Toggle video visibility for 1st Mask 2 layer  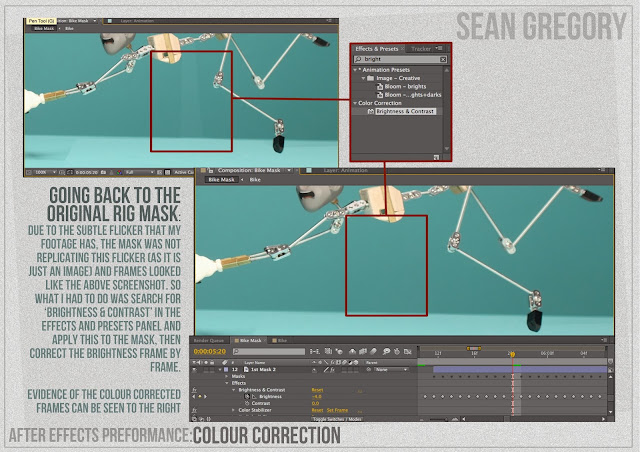tap(195, 370)
